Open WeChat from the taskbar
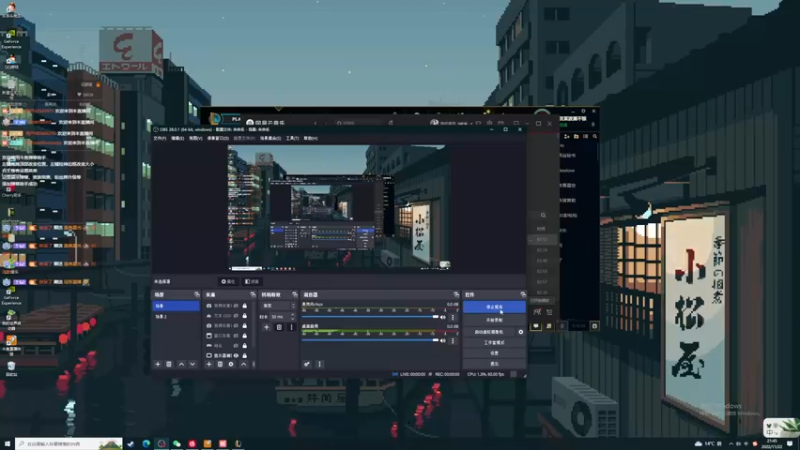800x450 pixels. coord(177,444)
